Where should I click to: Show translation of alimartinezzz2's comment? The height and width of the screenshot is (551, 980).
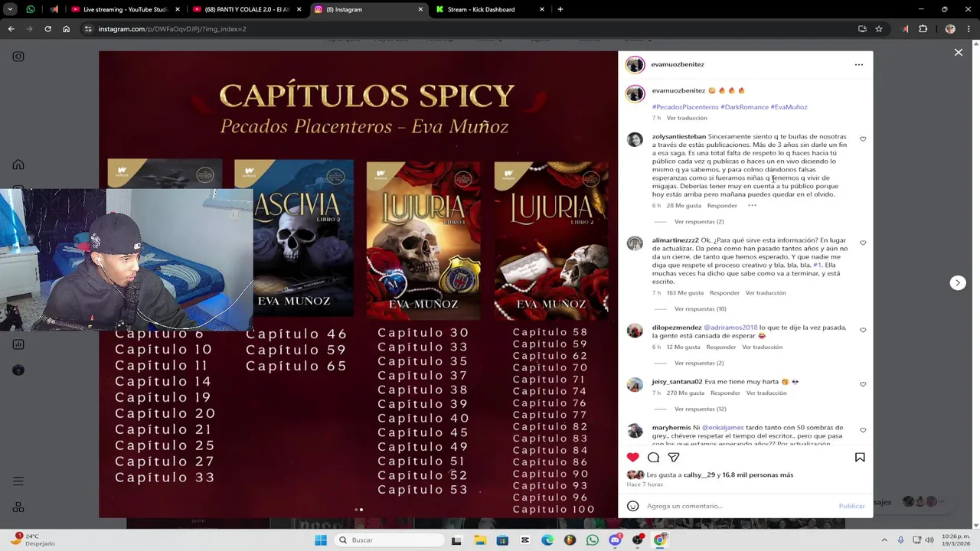766,293
